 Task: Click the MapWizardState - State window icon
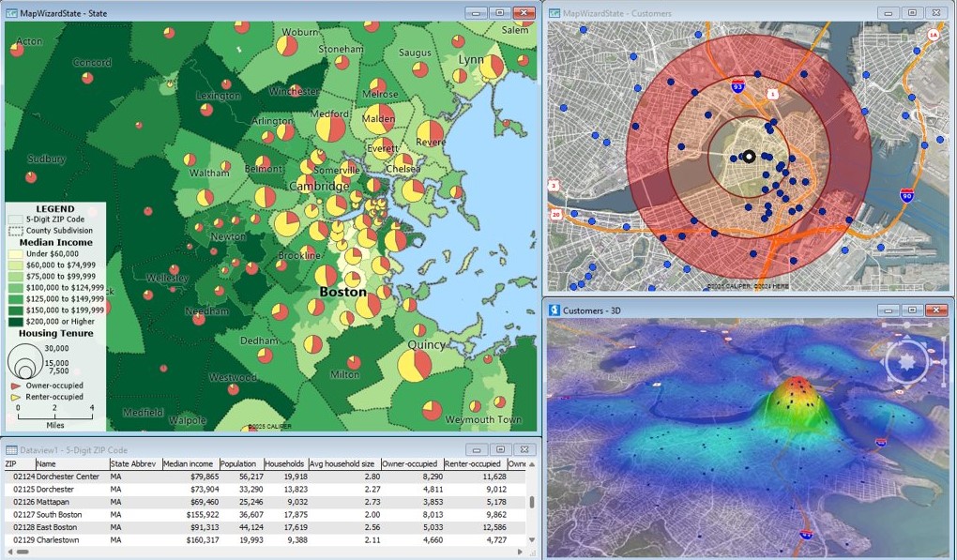coord(10,13)
